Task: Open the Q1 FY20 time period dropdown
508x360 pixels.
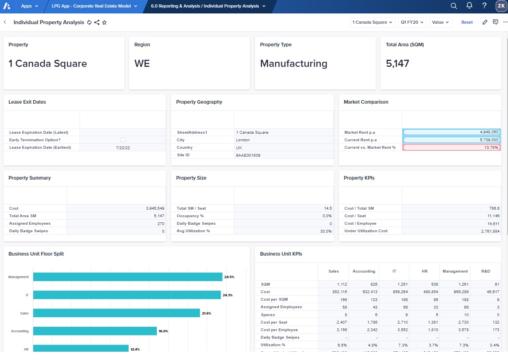Action: (412, 22)
